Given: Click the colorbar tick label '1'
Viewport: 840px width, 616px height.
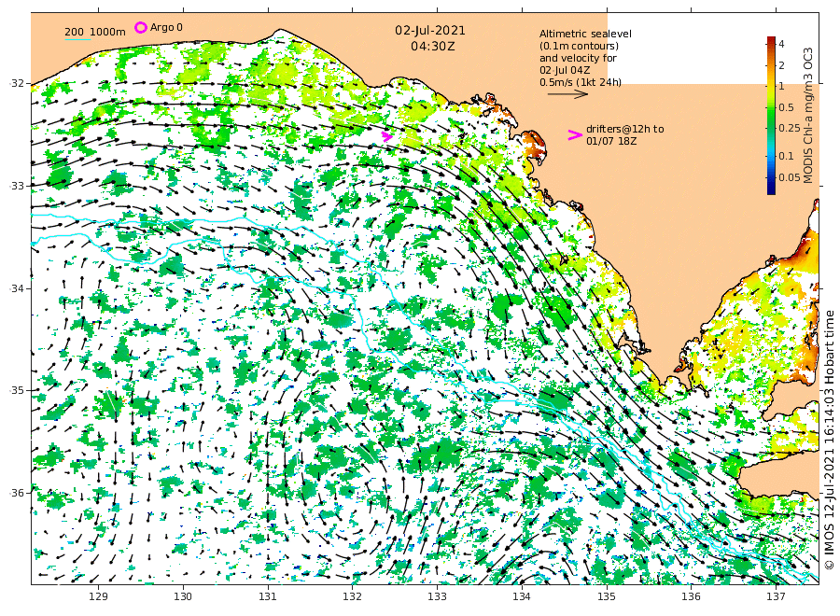Looking at the screenshot, I should [781, 86].
